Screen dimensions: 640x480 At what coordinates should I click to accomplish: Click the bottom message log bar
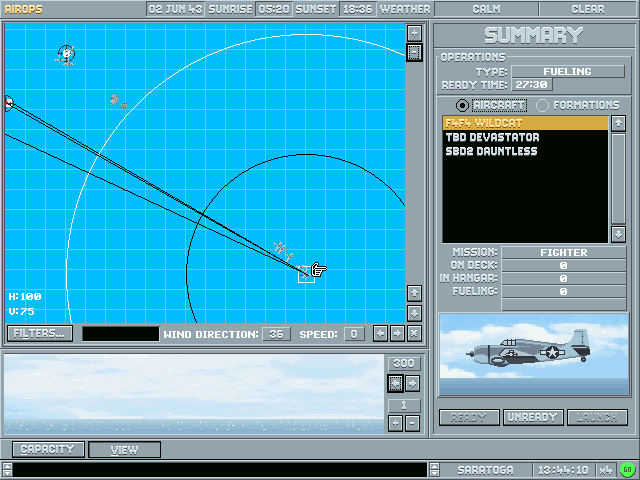pyautogui.click(x=220, y=470)
